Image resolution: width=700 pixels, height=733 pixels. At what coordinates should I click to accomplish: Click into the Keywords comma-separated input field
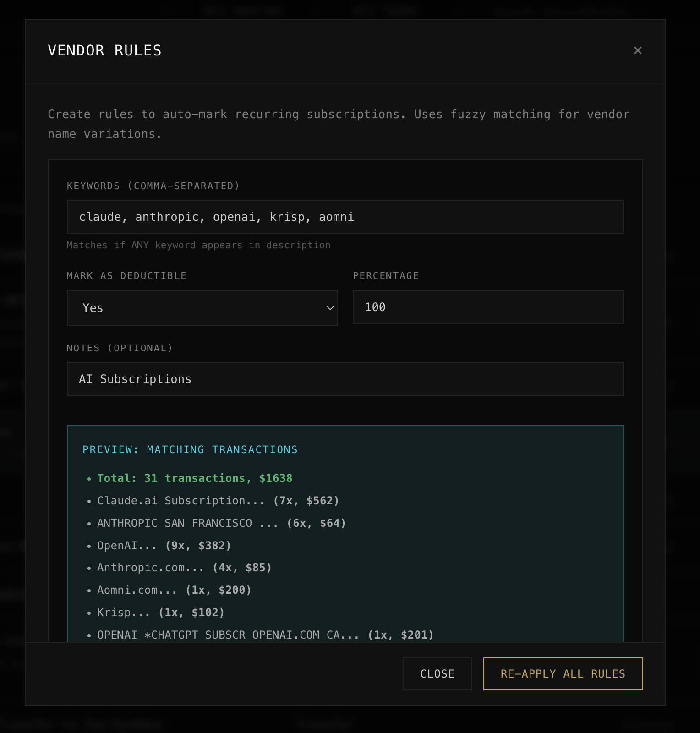tap(345, 217)
